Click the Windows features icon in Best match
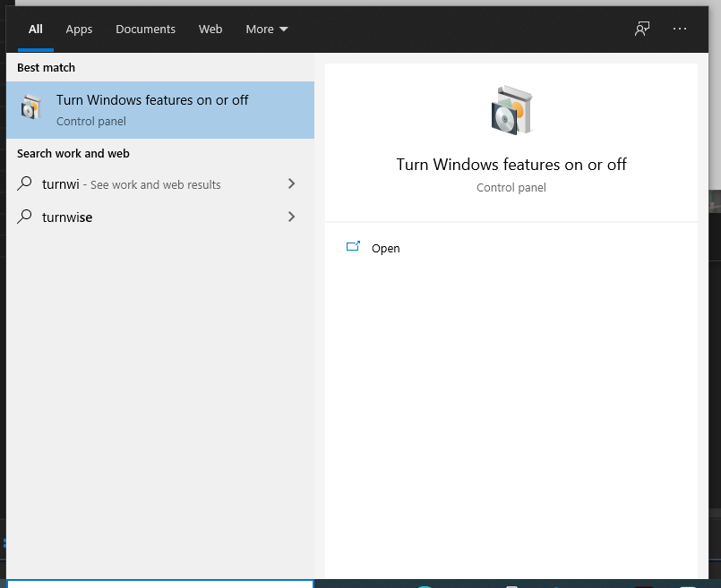The image size is (721, 588). [x=31, y=107]
